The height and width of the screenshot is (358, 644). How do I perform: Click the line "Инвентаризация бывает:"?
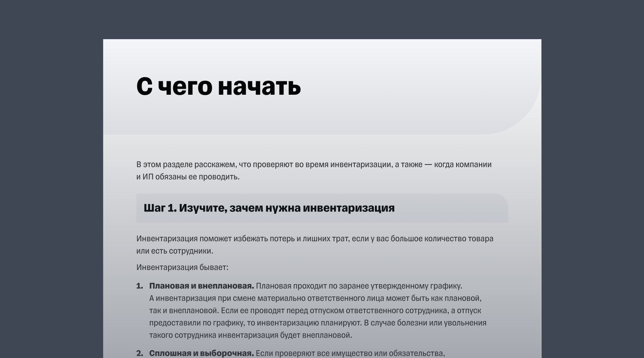point(183,267)
